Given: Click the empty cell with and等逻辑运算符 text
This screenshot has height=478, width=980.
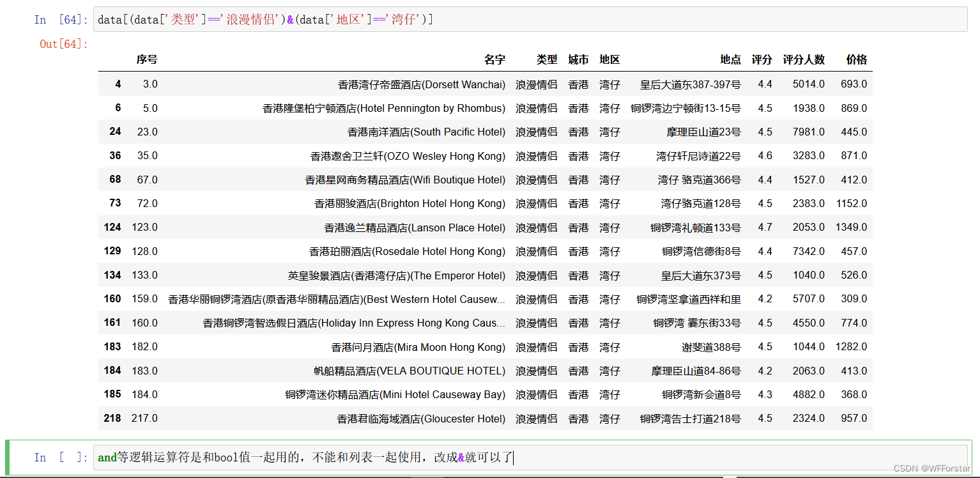Looking at the screenshot, I should (530, 458).
